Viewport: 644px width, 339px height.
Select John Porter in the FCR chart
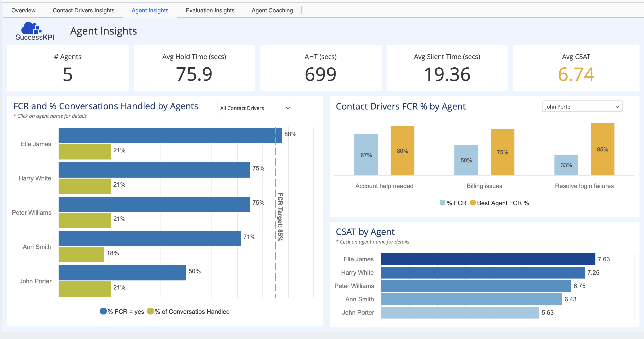pos(35,281)
